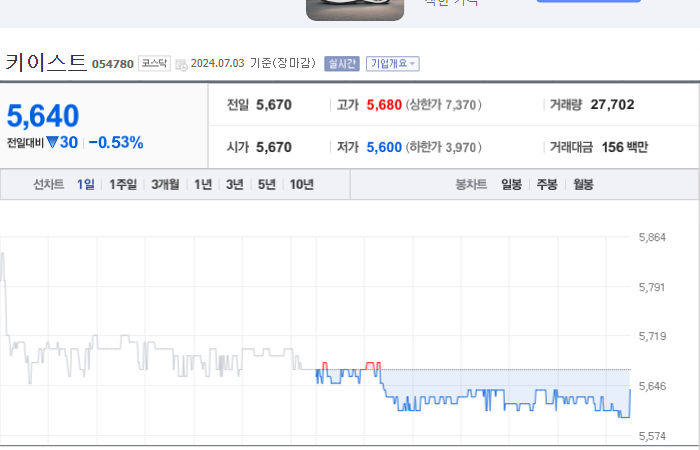Click the 저가 value 5,600
The image size is (700, 450).
[384, 147]
